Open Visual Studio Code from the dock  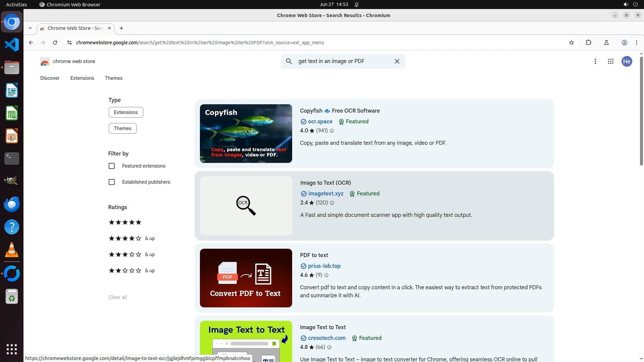tap(12, 45)
